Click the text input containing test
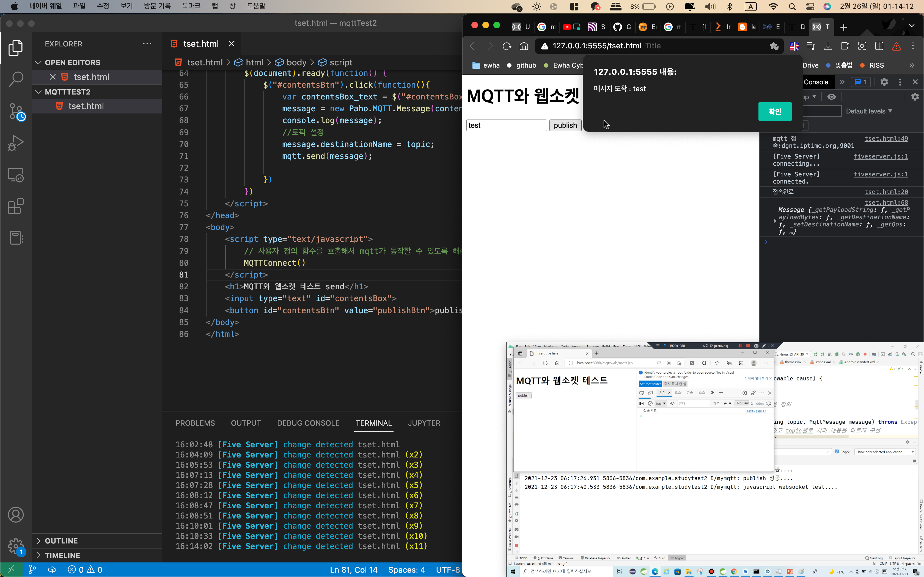This screenshot has height=577, width=924. coord(506,126)
